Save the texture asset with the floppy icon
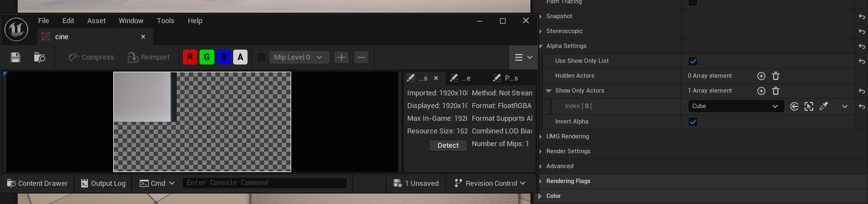The image size is (868, 204). [x=15, y=57]
